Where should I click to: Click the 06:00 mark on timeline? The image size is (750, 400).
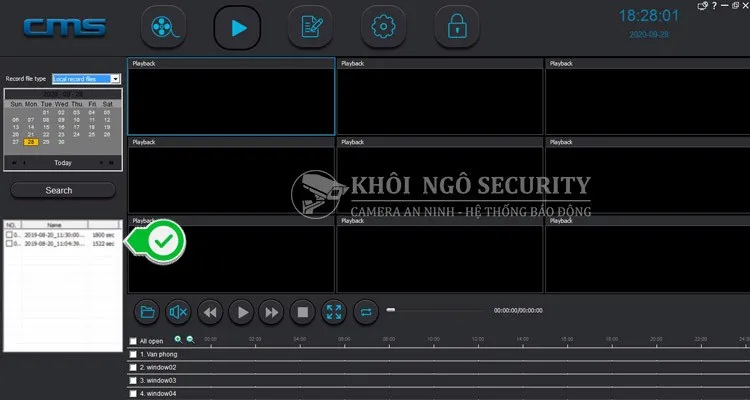tap(344, 339)
